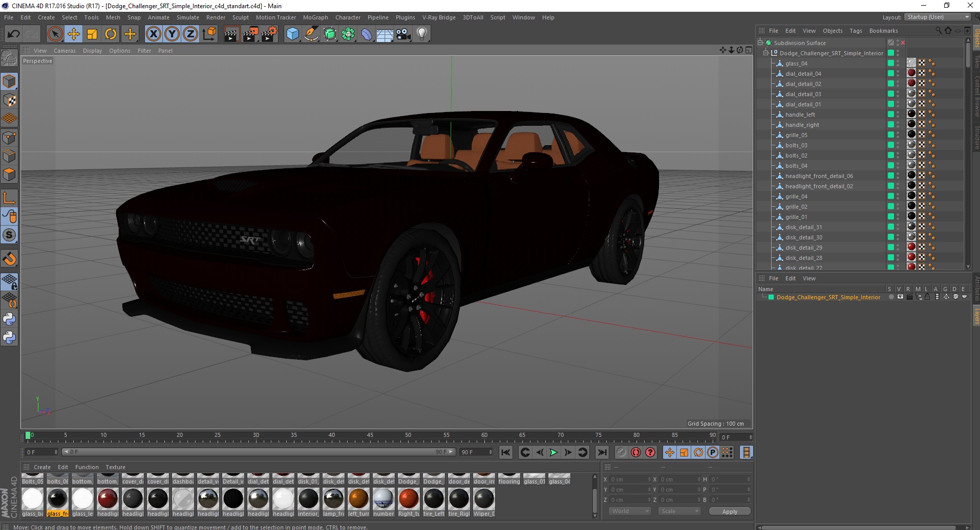
Task: Select glass_04 object in Object Manager
Action: 796,63
